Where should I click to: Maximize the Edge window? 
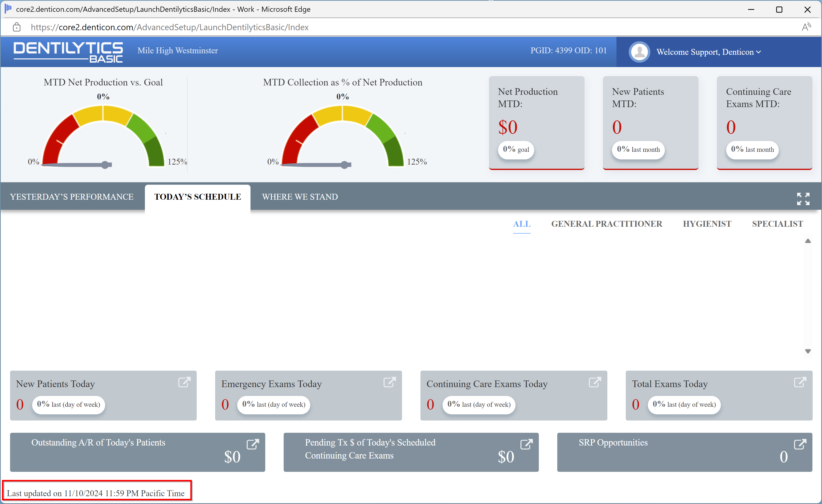click(779, 9)
